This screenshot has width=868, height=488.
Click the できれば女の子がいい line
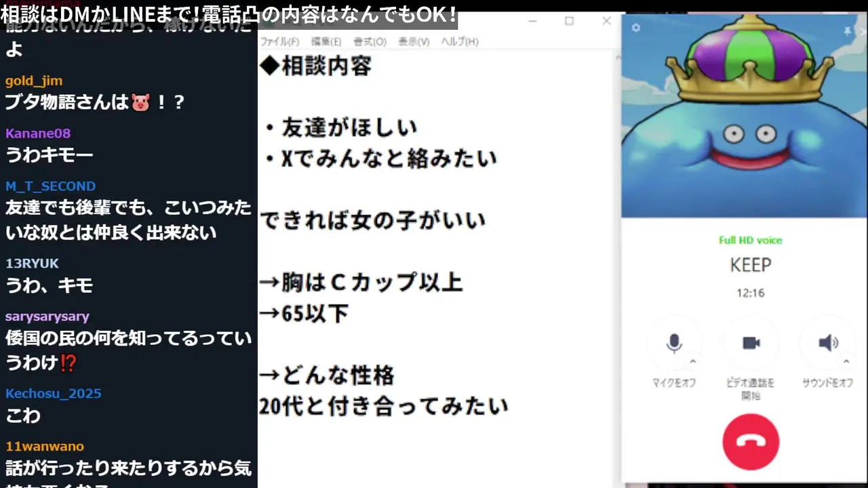372,220
